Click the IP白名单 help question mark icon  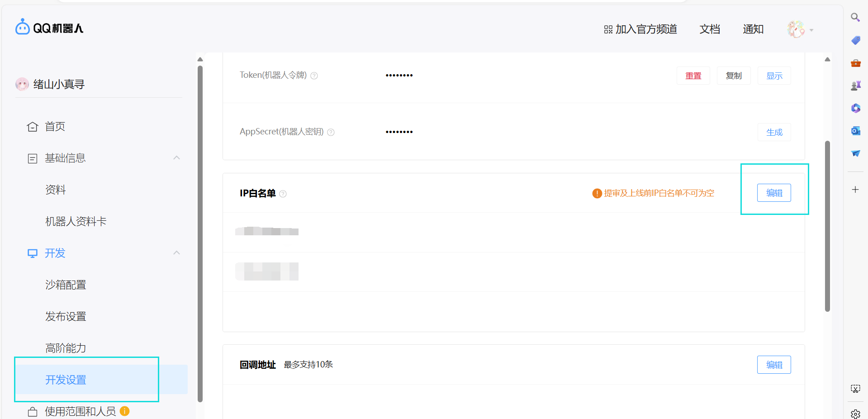[283, 194]
